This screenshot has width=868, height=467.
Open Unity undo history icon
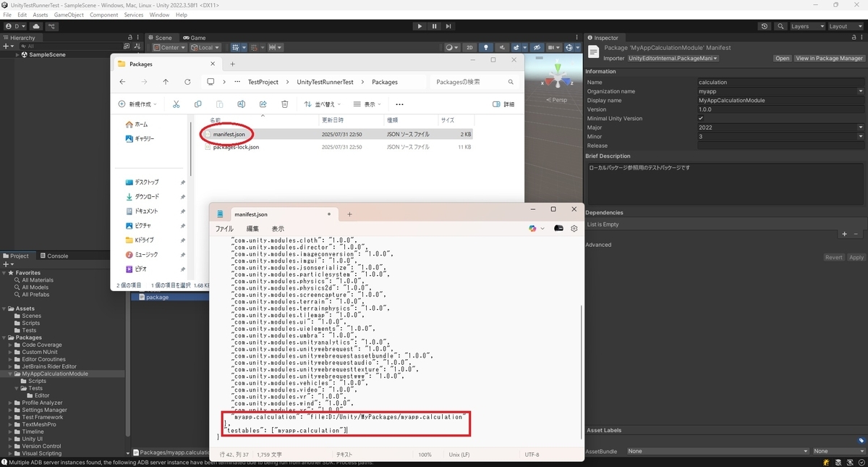click(x=765, y=26)
